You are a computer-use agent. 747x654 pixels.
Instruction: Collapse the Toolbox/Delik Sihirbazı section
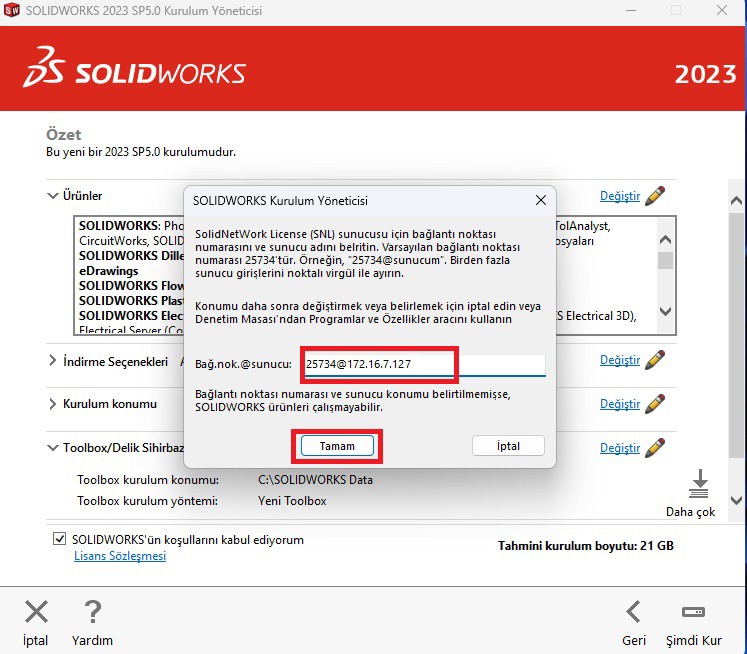pos(53,448)
